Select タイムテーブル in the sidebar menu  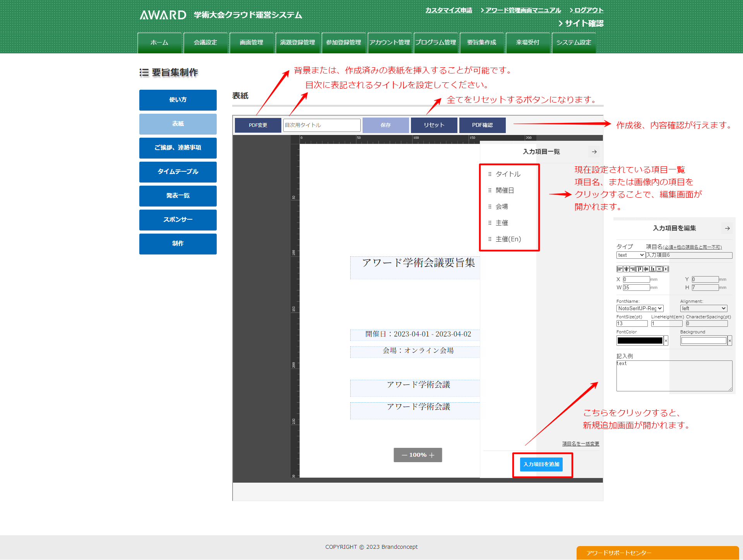[178, 172]
